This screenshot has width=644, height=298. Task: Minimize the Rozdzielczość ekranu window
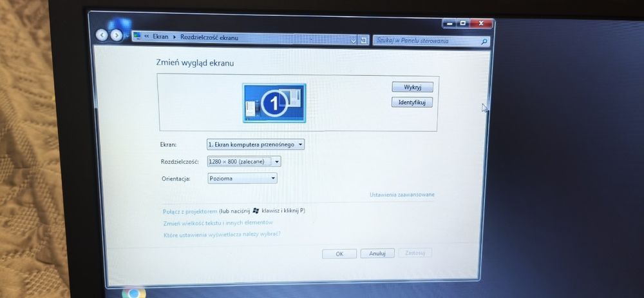pos(450,24)
